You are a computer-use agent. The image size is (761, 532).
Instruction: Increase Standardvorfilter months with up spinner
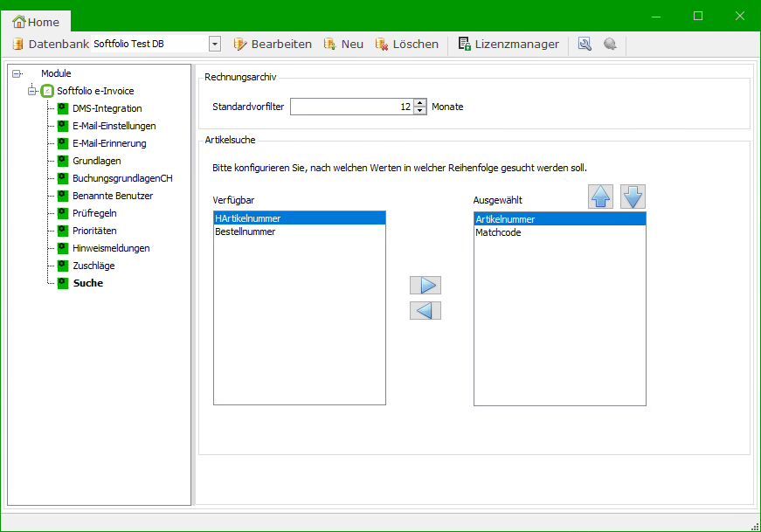(420, 102)
